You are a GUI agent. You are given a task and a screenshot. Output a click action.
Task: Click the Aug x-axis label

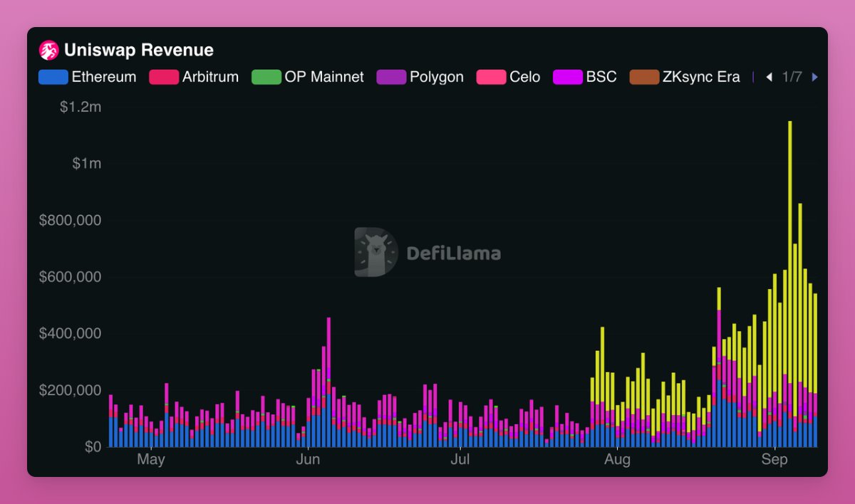pyautogui.click(x=617, y=460)
